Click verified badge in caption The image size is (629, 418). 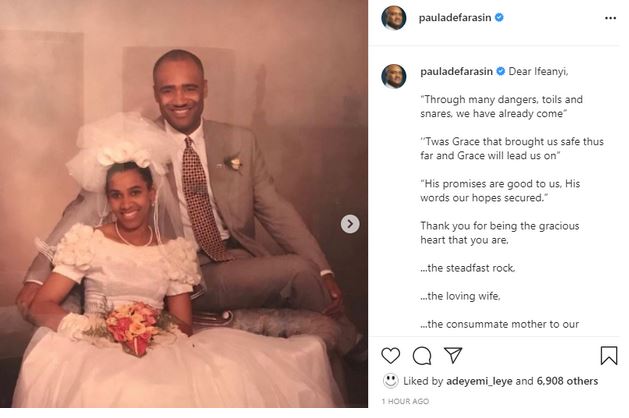click(x=501, y=71)
